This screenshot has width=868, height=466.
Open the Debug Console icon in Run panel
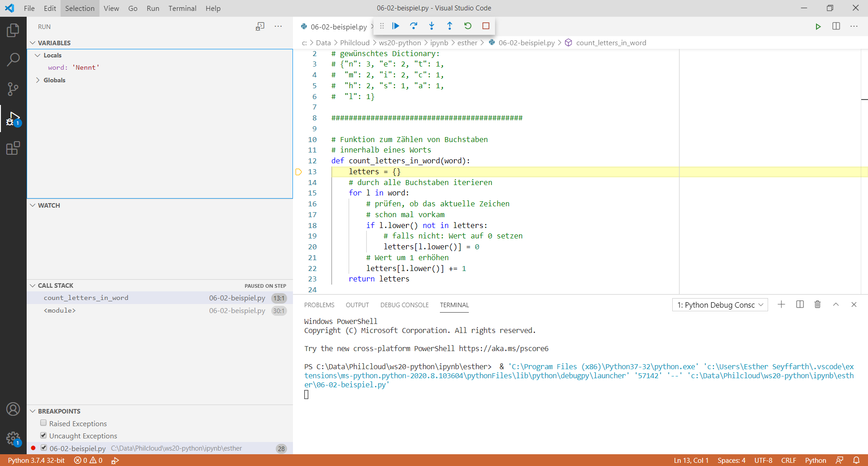coord(260,27)
